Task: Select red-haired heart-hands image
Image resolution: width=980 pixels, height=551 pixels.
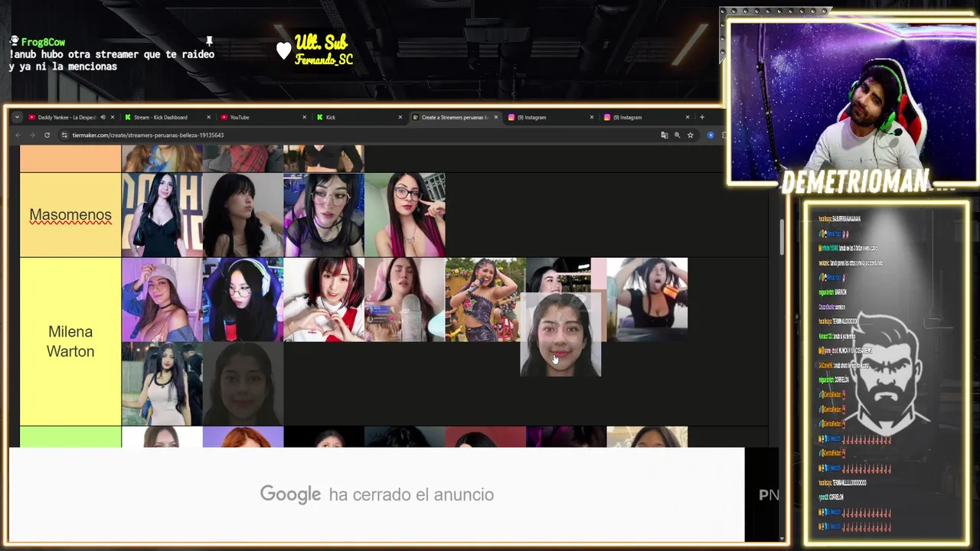Action: click(324, 299)
